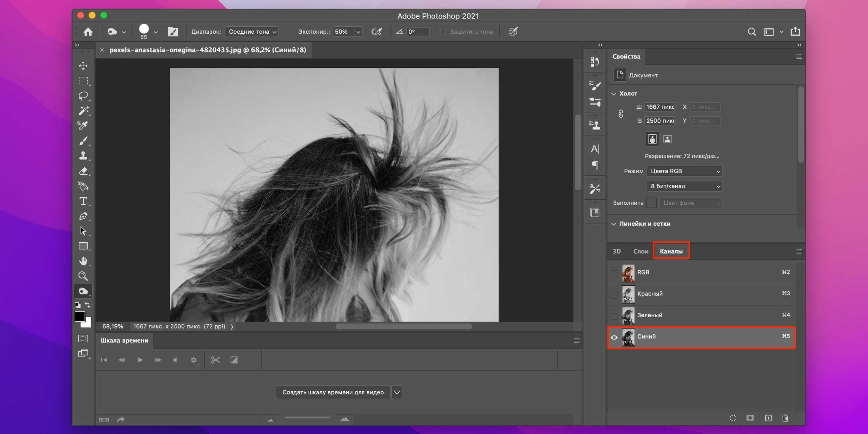Toggle pressure controls size icon

click(513, 32)
